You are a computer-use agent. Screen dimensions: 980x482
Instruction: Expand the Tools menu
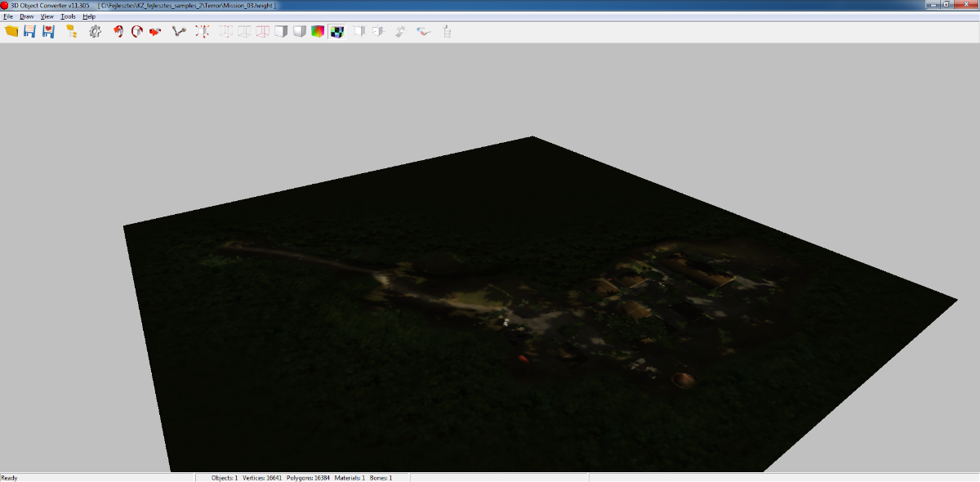click(68, 16)
